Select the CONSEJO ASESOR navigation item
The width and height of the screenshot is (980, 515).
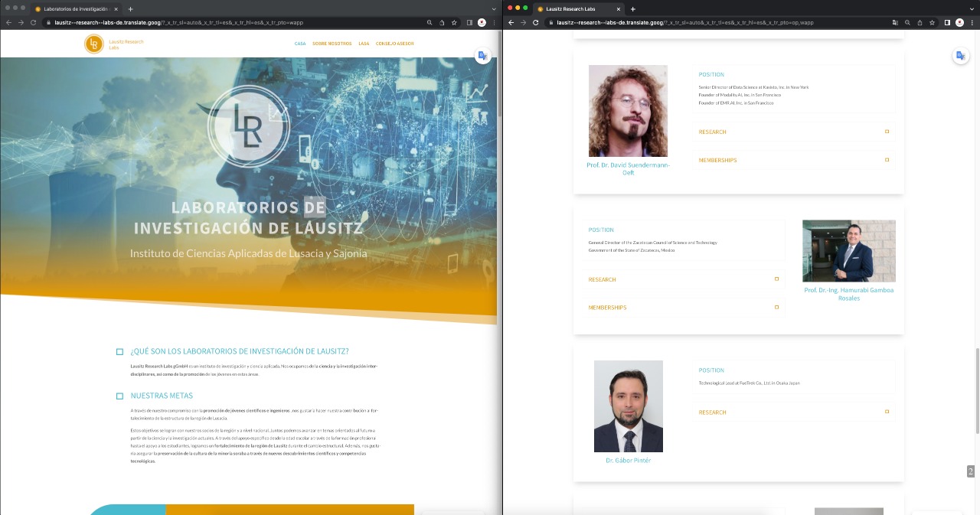[394, 44]
